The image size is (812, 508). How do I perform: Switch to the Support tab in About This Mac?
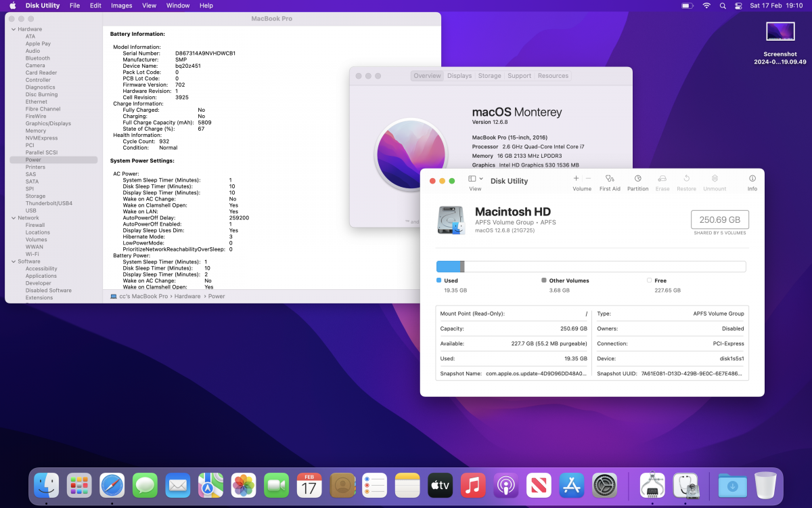tap(520, 76)
